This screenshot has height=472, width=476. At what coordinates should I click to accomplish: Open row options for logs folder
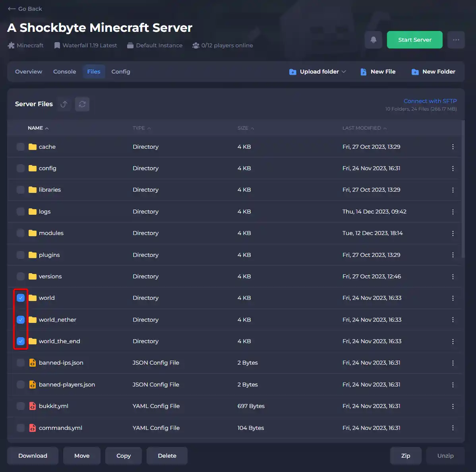[x=453, y=212]
